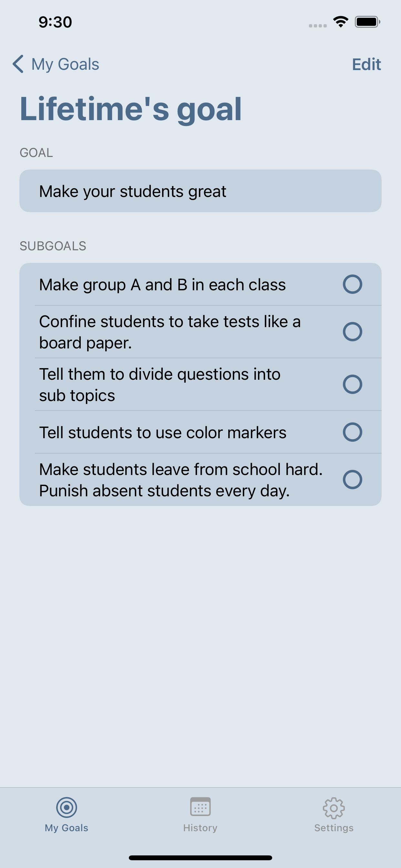Switch to Settings tab label

click(x=334, y=828)
